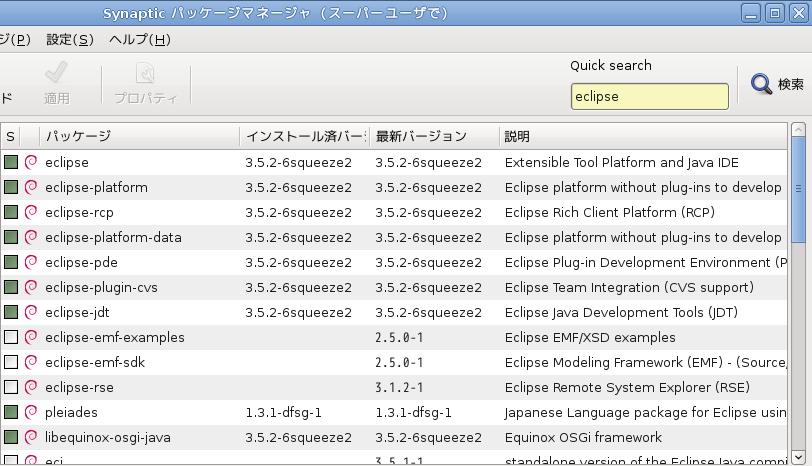Click description 'Eclipse Rich Client Platform (RCP)'
The height and width of the screenshot is (466, 812).
click(610, 212)
